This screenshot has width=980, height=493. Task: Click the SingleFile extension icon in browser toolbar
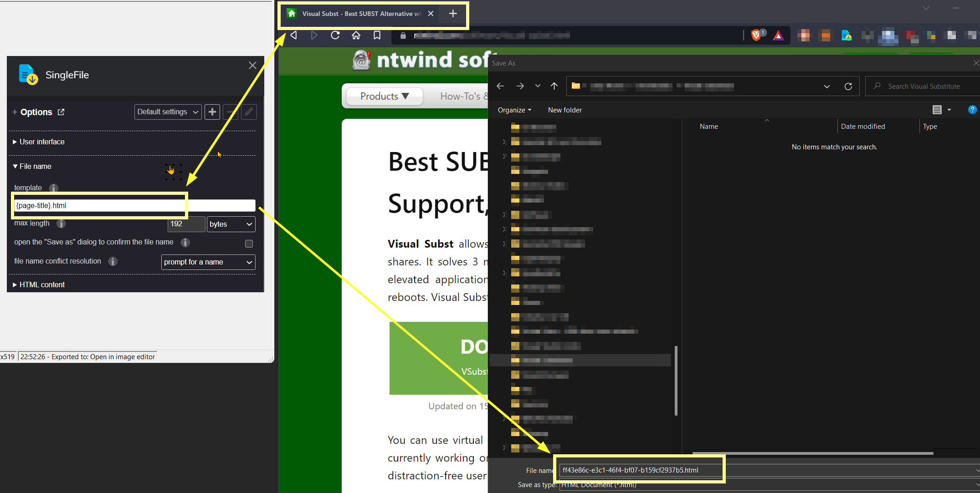(847, 36)
